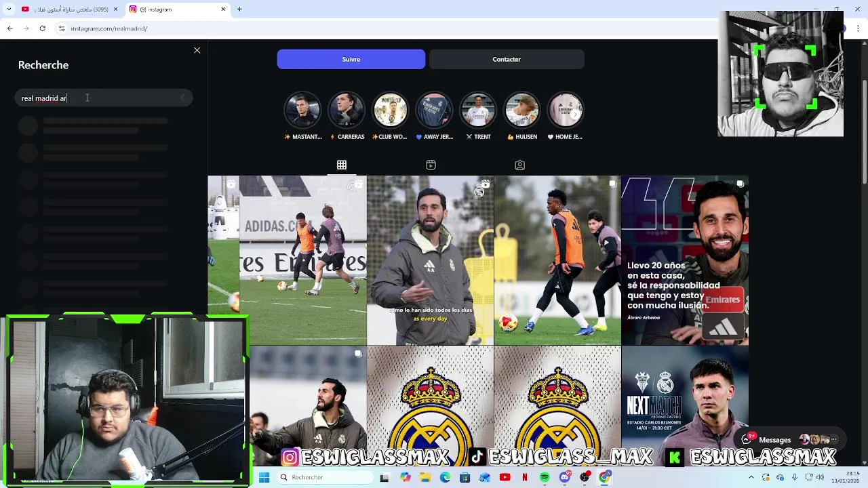
Task: Close the Recherche search panel
Action: pos(197,50)
